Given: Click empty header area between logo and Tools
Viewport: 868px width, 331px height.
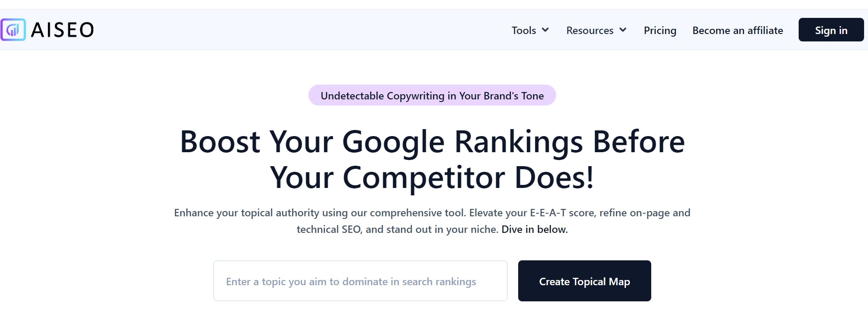Looking at the screenshot, I should (x=301, y=30).
